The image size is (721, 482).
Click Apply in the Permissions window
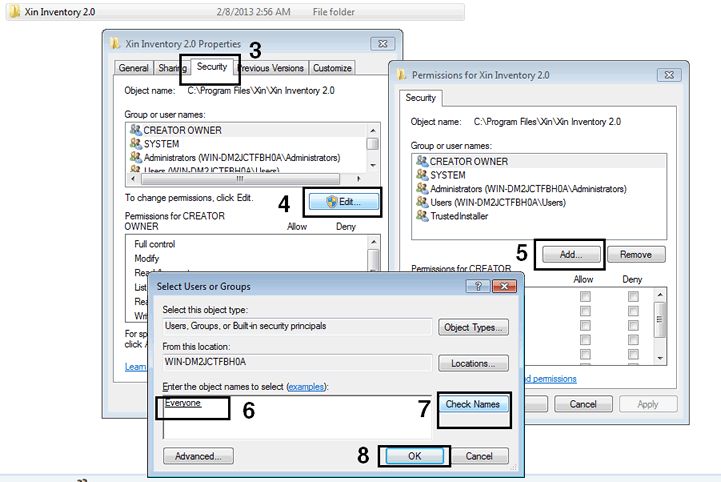(x=648, y=404)
